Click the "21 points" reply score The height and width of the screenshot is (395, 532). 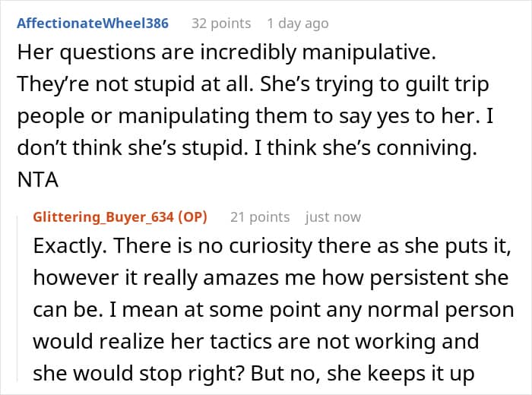click(x=260, y=217)
